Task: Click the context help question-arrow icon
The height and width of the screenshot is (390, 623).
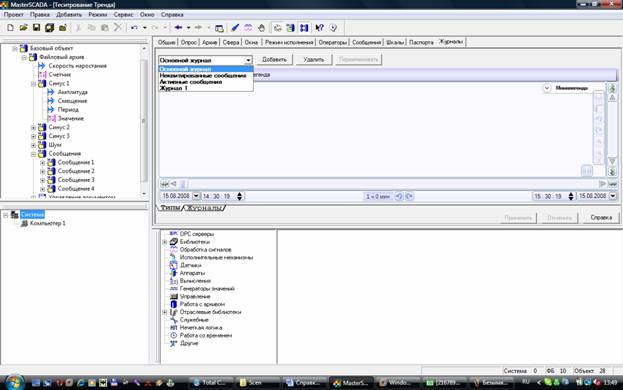Action: [319, 28]
